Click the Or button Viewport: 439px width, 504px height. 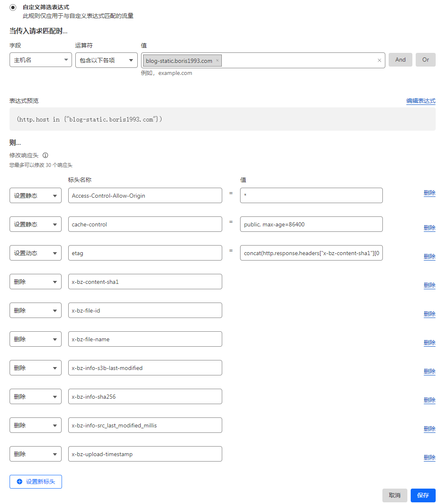click(425, 60)
